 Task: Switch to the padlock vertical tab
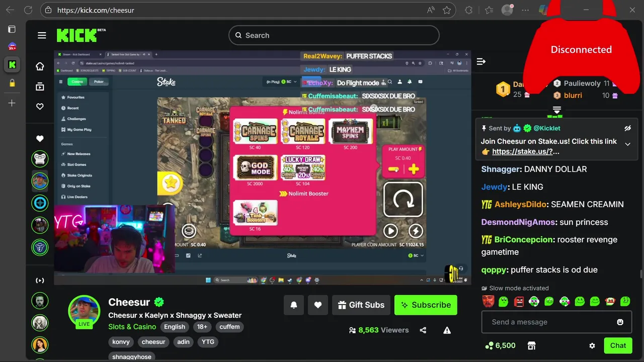[12, 83]
